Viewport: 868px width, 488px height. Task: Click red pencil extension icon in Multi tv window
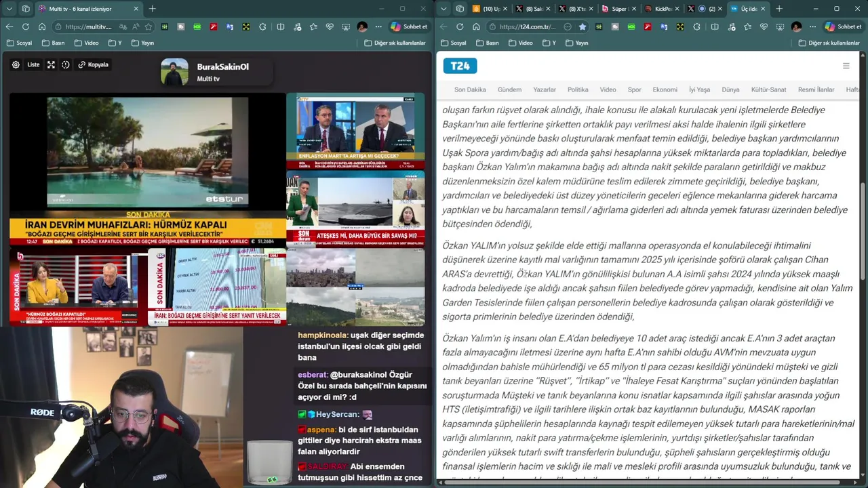tap(214, 27)
